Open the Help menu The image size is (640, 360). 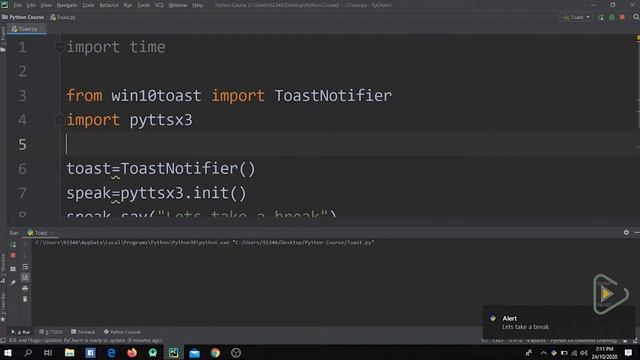pos(198,5)
